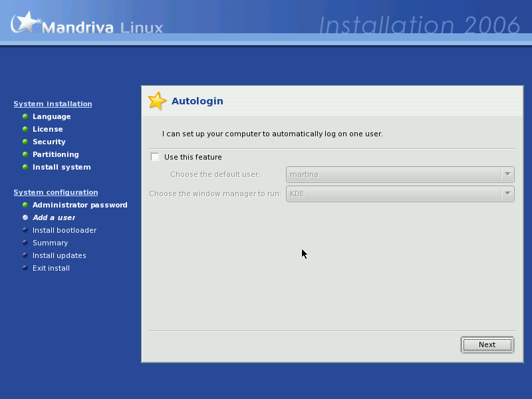Image resolution: width=532 pixels, height=399 pixels.
Task: Open the default user dropdown showing martina
Action: pos(400,174)
